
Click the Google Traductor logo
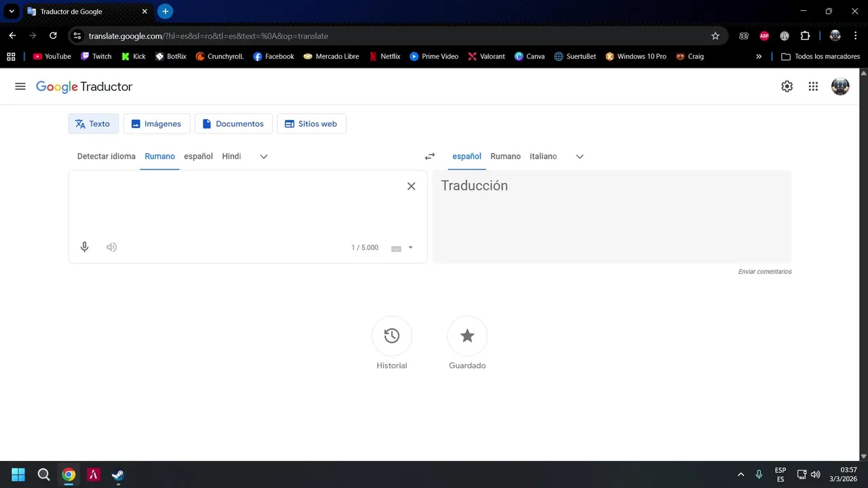(x=84, y=87)
